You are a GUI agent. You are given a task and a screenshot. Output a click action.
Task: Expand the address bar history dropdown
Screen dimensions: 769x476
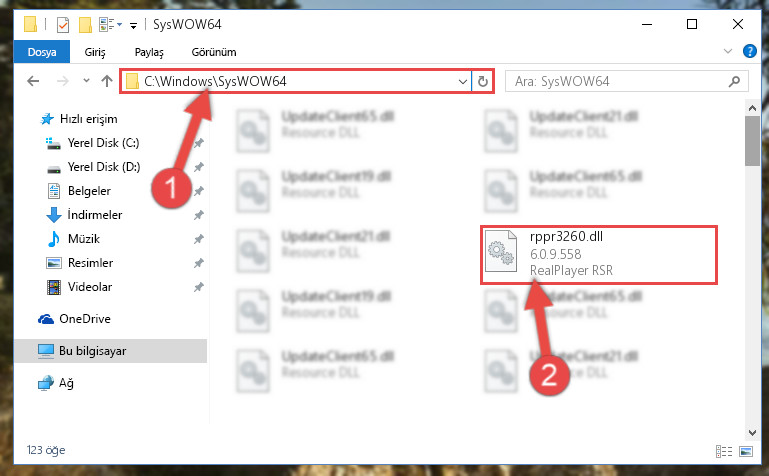(462, 81)
